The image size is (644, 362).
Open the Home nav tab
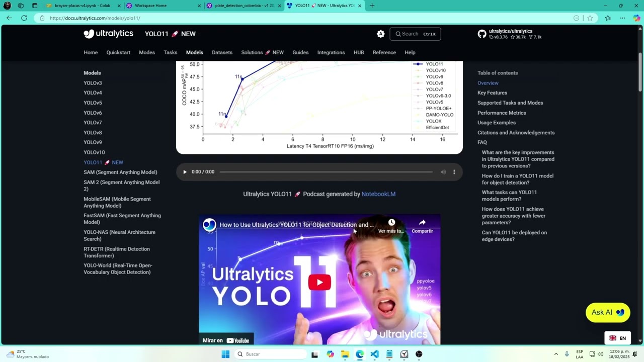[x=91, y=52]
